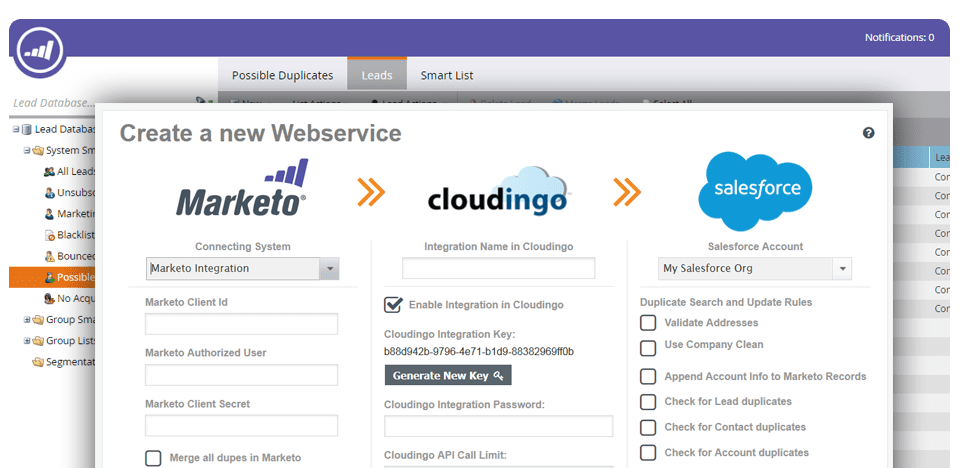Click the Cloudingo logo
Viewport: 961px width, 468px height.
tap(498, 192)
